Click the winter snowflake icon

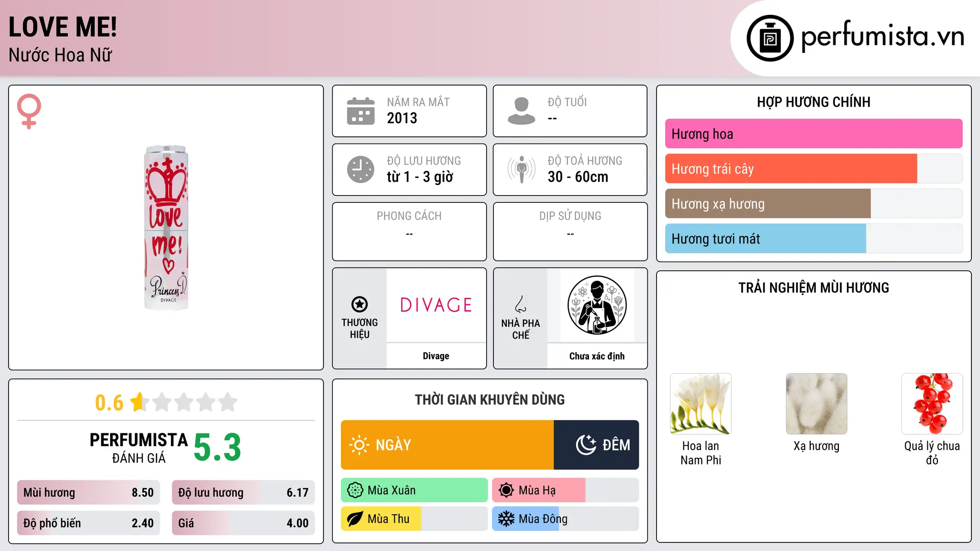point(506,519)
